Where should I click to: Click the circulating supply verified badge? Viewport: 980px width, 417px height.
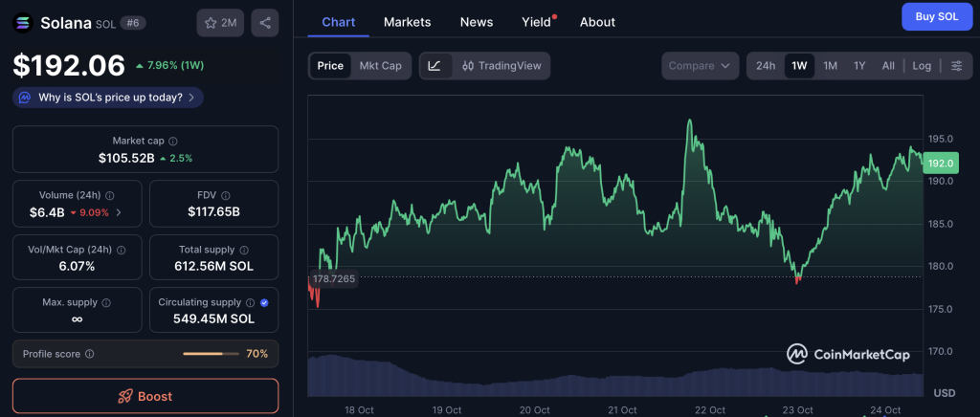coord(264,303)
